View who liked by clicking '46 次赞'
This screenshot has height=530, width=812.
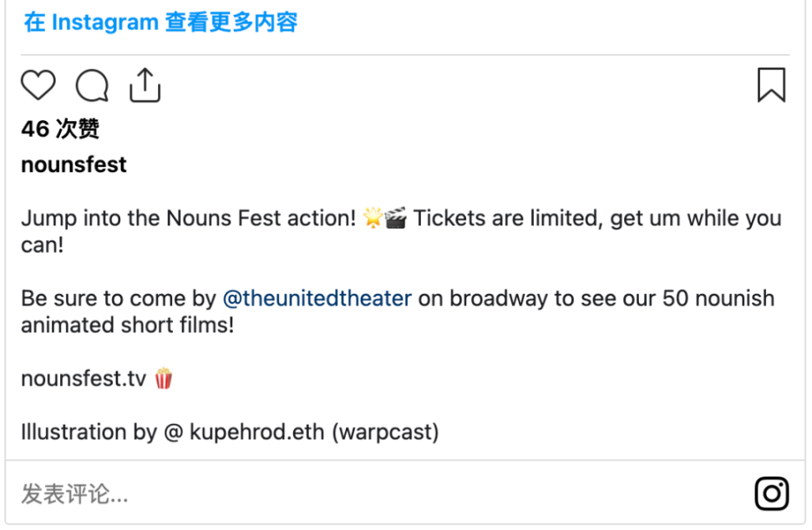(x=60, y=129)
